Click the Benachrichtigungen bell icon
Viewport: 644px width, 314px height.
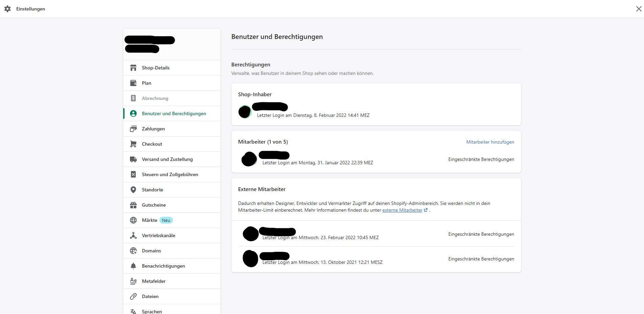133,266
